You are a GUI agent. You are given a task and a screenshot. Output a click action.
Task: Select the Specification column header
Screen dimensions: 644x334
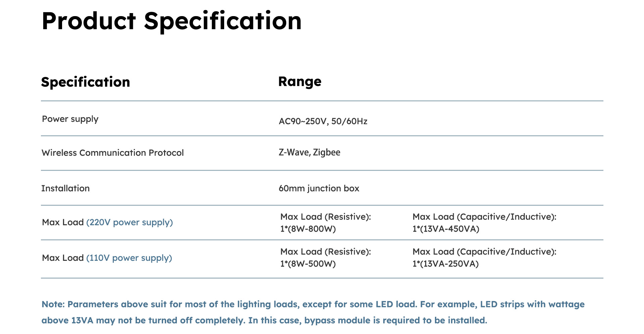(x=86, y=82)
